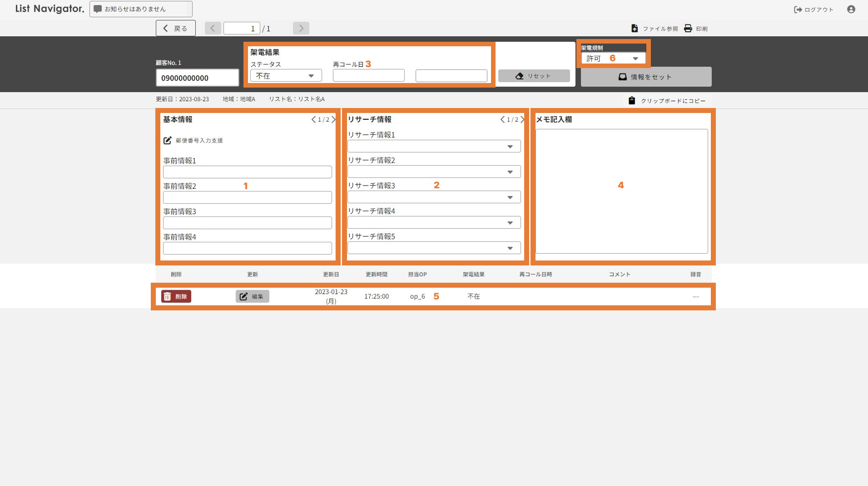Expand the リサーチ情報1 dropdown
The image size is (868, 486).
click(x=434, y=147)
